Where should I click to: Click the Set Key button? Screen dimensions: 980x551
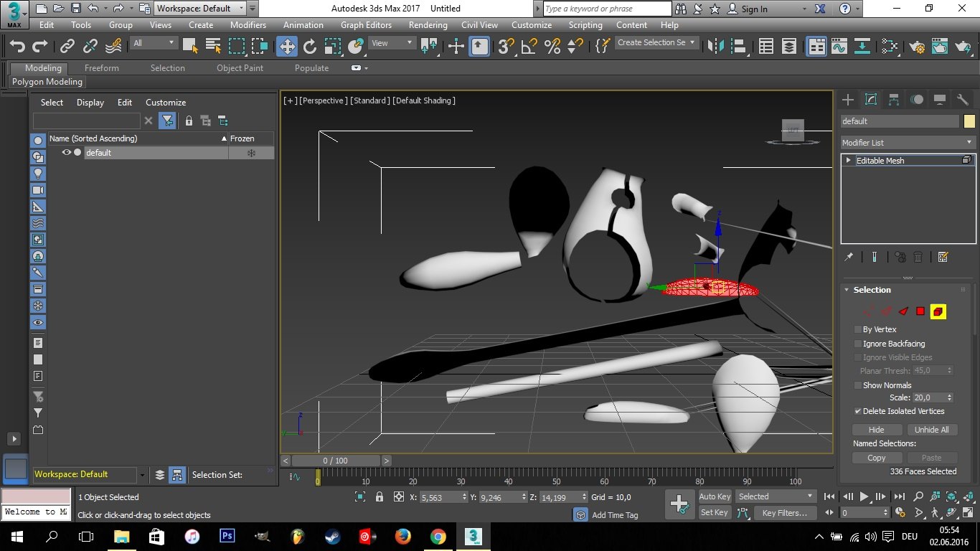tap(715, 512)
